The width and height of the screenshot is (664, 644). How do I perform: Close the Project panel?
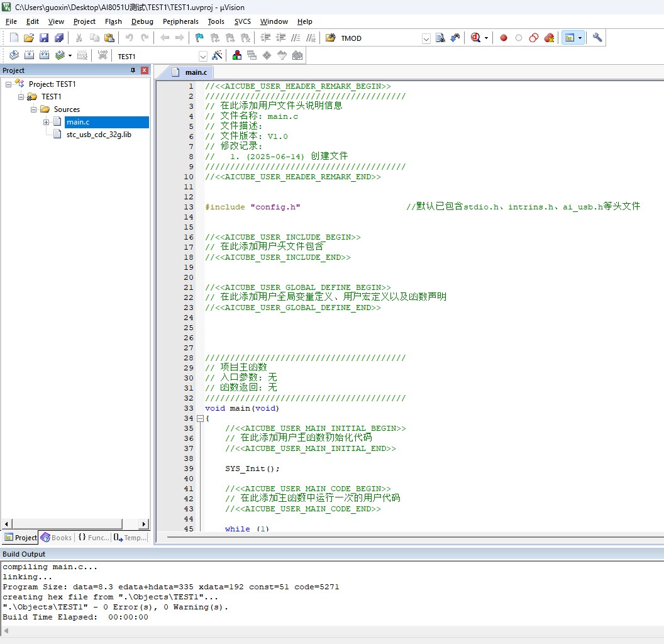[x=145, y=70]
